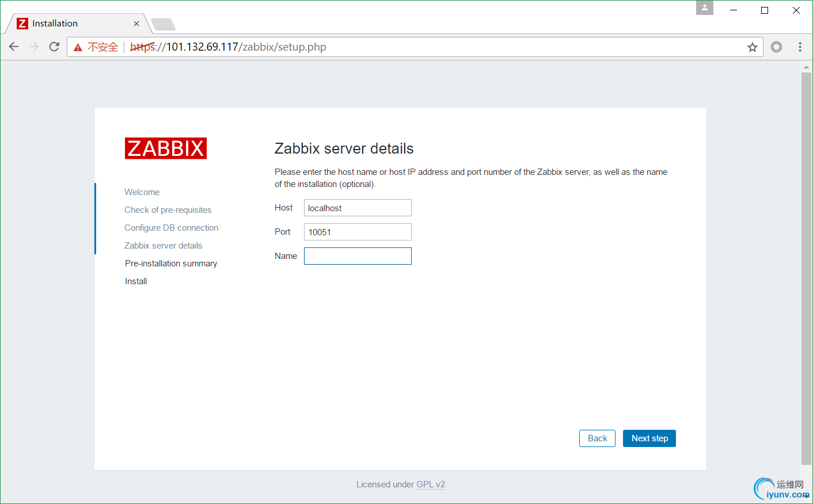This screenshot has width=813, height=504.
Task: Click the circular extension icon in the toolbar
Action: click(776, 47)
